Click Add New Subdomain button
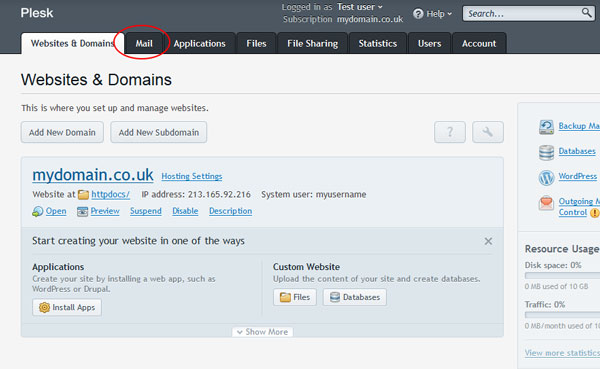This screenshot has height=369, width=600. point(159,132)
